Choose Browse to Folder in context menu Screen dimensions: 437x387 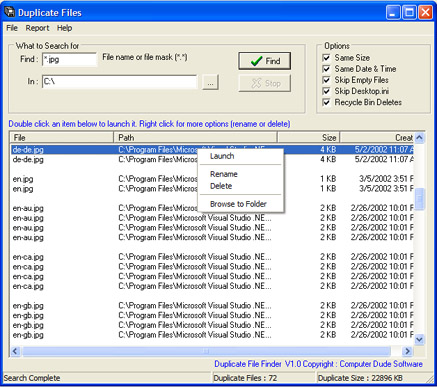[241, 204]
